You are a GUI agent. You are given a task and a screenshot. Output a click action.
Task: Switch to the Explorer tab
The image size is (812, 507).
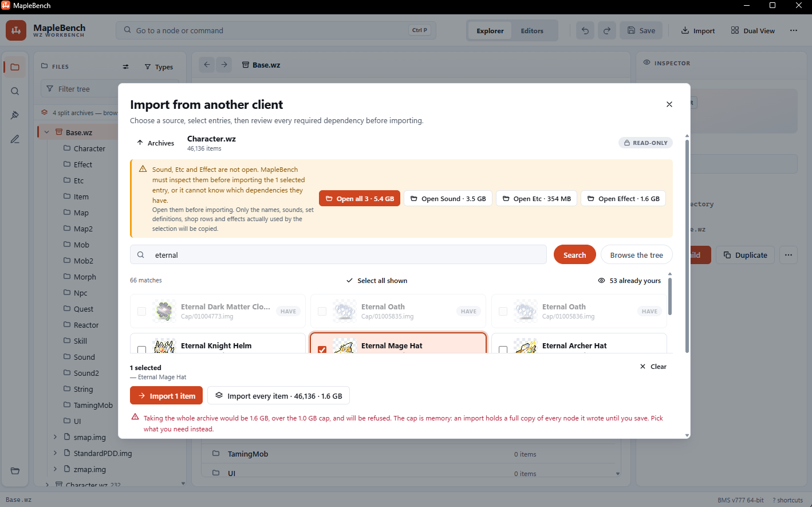(490, 30)
